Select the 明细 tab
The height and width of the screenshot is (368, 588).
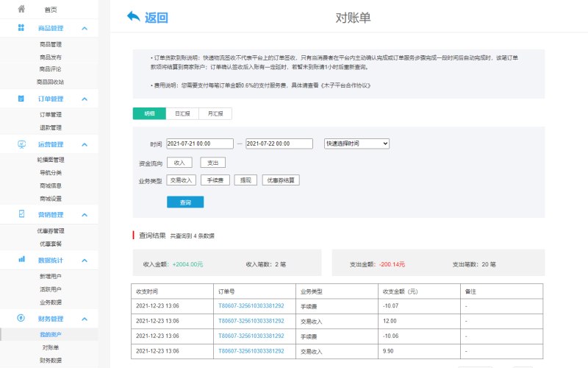pos(149,113)
